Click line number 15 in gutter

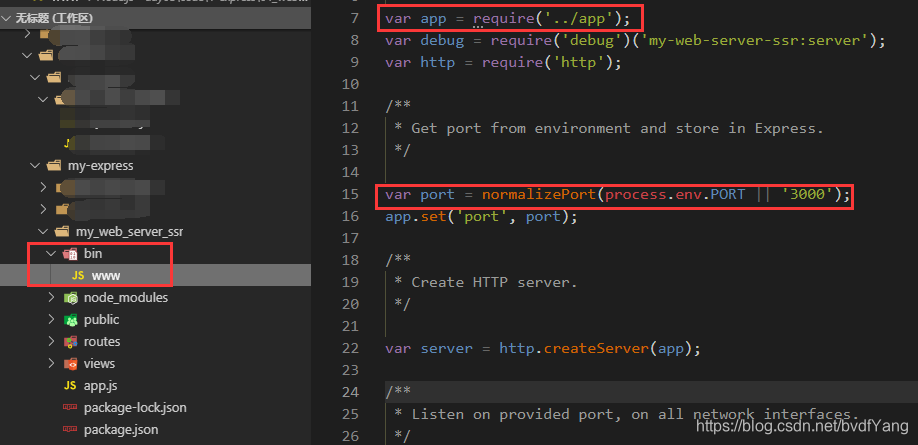point(349,194)
